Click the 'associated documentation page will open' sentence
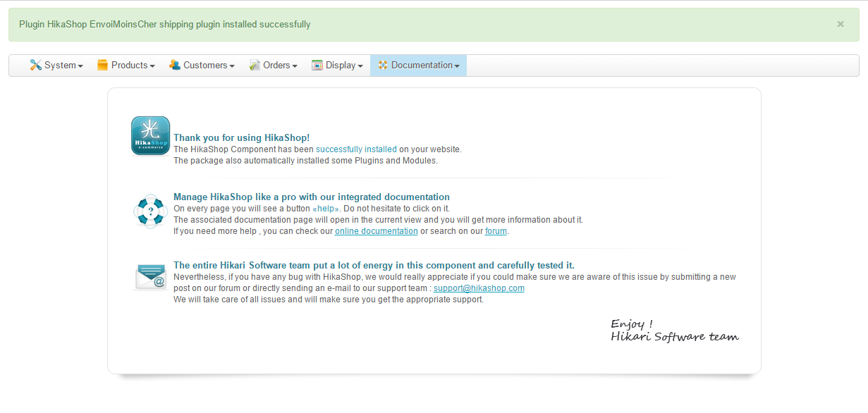The image size is (868, 413). click(x=378, y=220)
